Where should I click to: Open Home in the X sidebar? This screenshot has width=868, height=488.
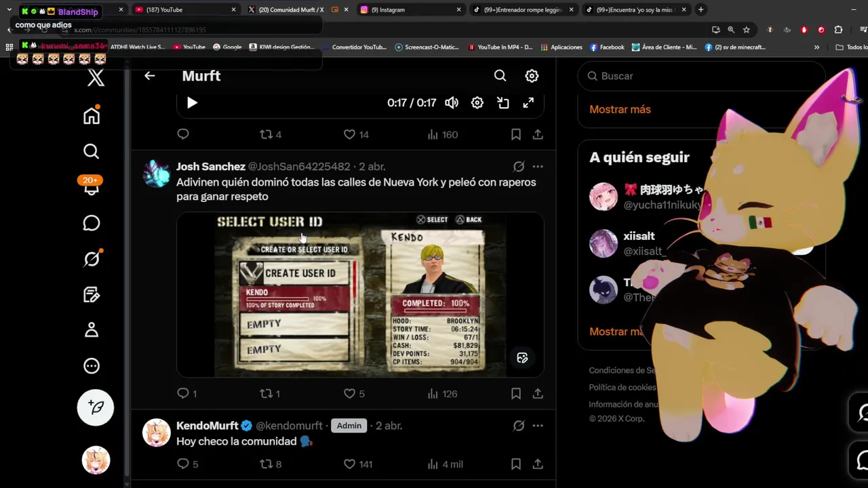tap(92, 115)
